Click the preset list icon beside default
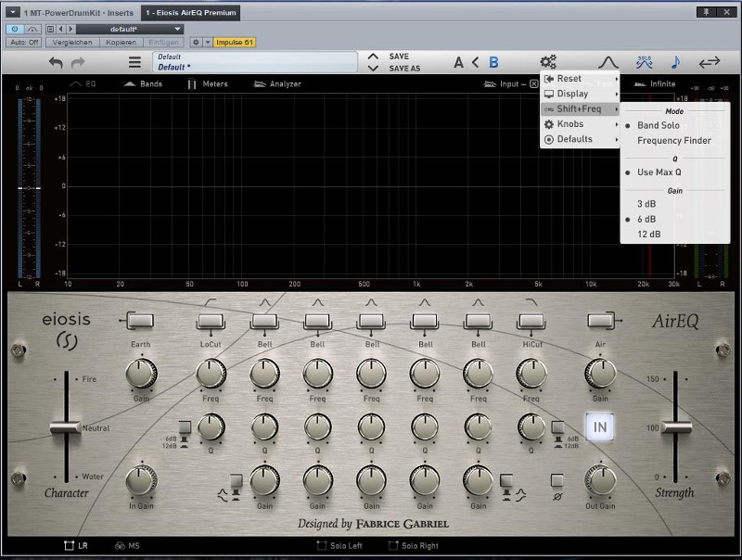Viewport: 742px width, 560px height. pyautogui.click(x=51, y=30)
